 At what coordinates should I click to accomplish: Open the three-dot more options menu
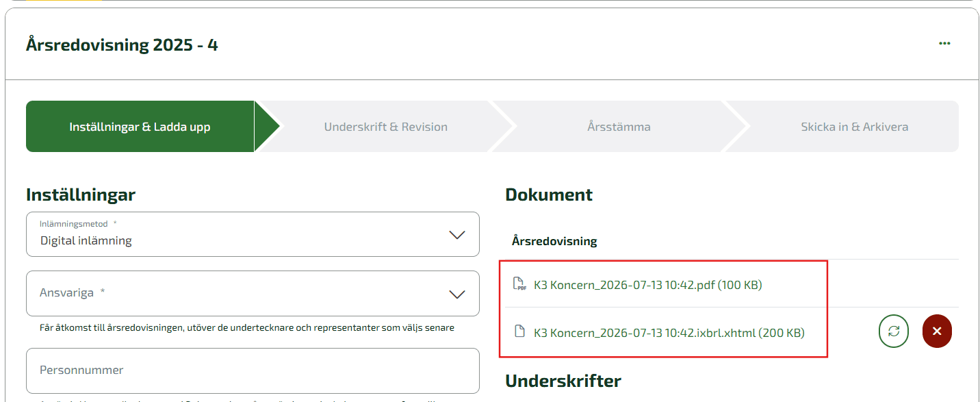(944, 43)
